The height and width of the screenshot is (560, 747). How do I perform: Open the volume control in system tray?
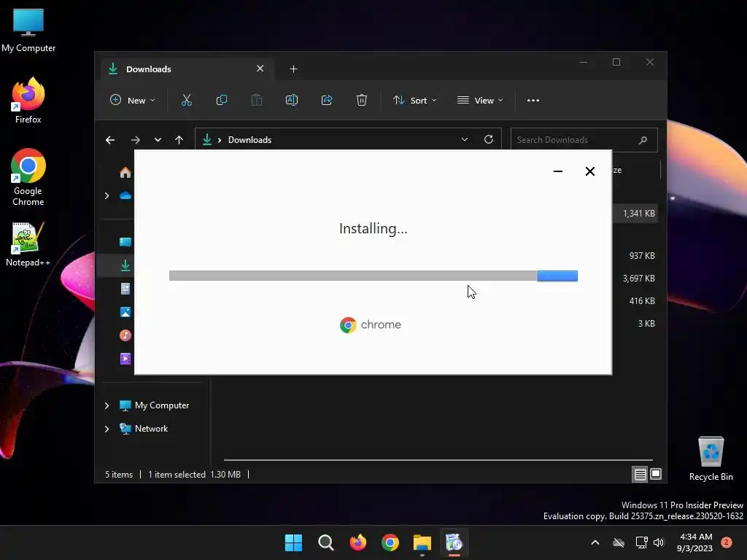[x=659, y=542]
